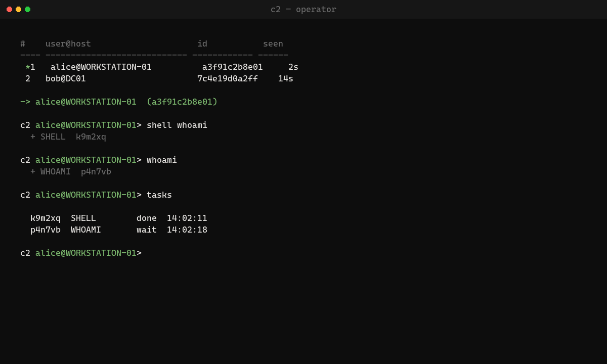607x364 pixels.
Task: Click the 'wait' status of WHOAMI task
Action: (147, 230)
